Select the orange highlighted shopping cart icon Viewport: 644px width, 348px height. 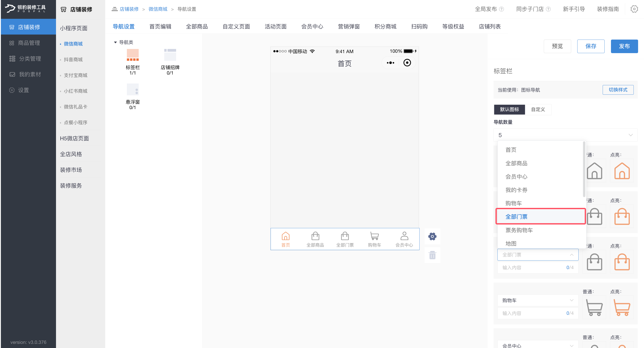pos(622,308)
